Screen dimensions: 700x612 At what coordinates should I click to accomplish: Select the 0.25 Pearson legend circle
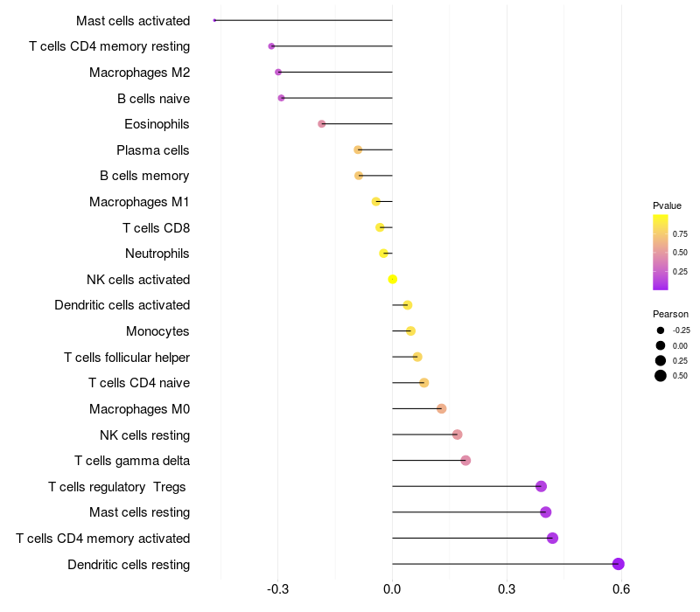(x=660, y=360)
